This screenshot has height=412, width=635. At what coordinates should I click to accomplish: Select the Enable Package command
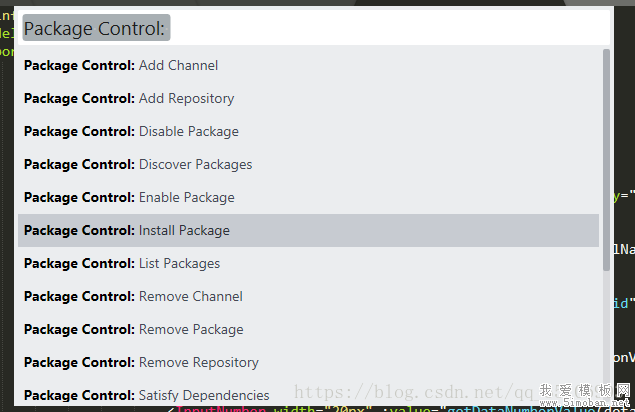[129, 198]
